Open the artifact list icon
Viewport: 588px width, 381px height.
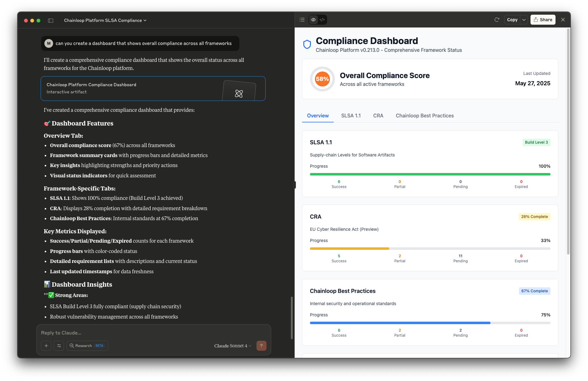(x=302, y=20)
